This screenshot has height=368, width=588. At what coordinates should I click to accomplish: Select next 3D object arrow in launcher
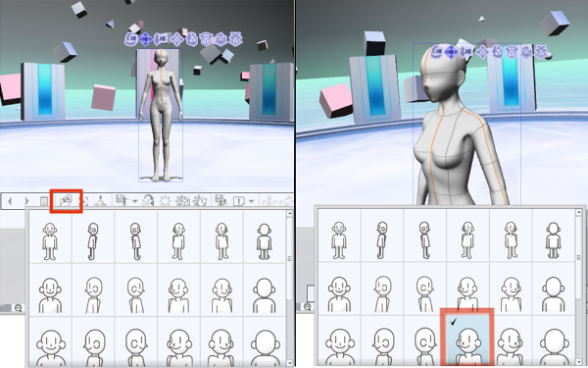point(26,201)
